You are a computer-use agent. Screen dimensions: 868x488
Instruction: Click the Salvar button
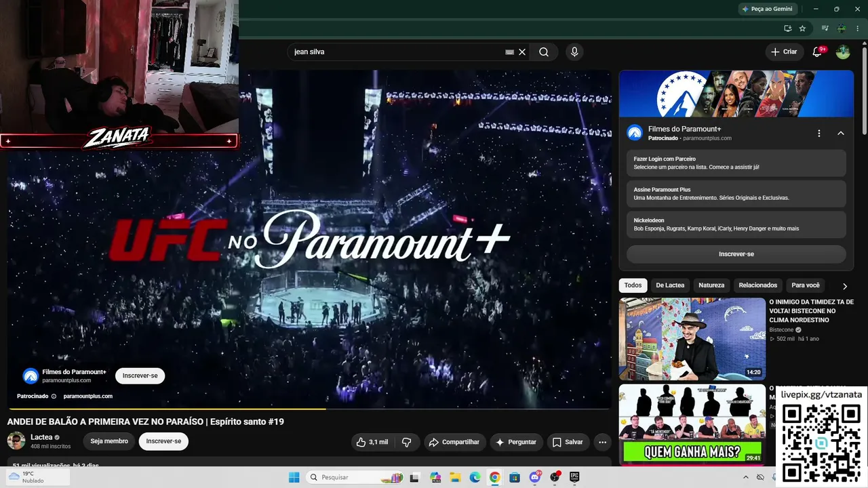568,442
